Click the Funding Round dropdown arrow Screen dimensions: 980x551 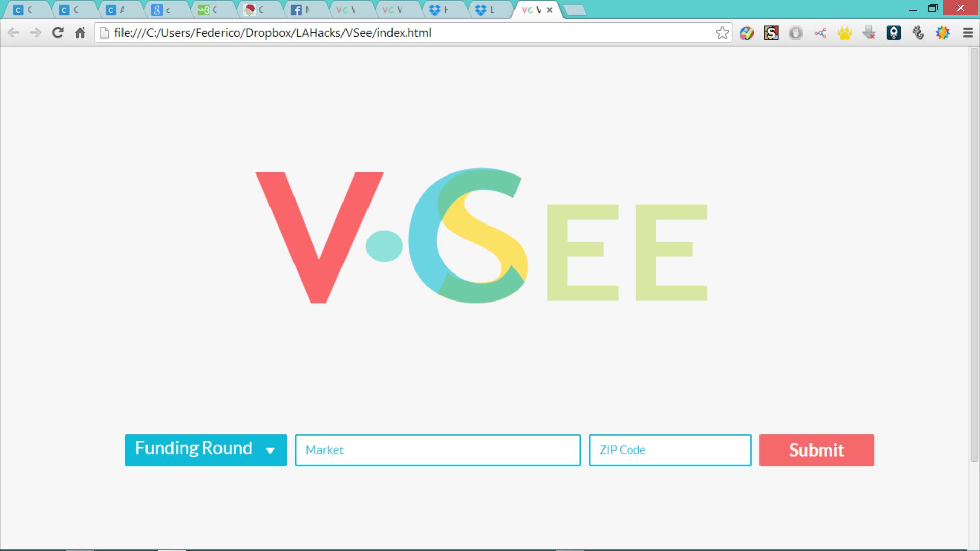271,450
